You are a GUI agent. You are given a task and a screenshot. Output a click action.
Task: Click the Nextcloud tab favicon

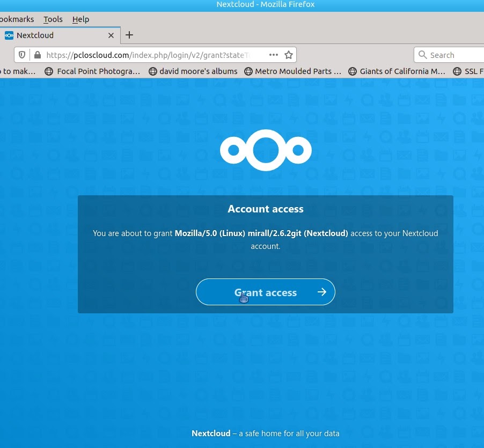point(9,35)
